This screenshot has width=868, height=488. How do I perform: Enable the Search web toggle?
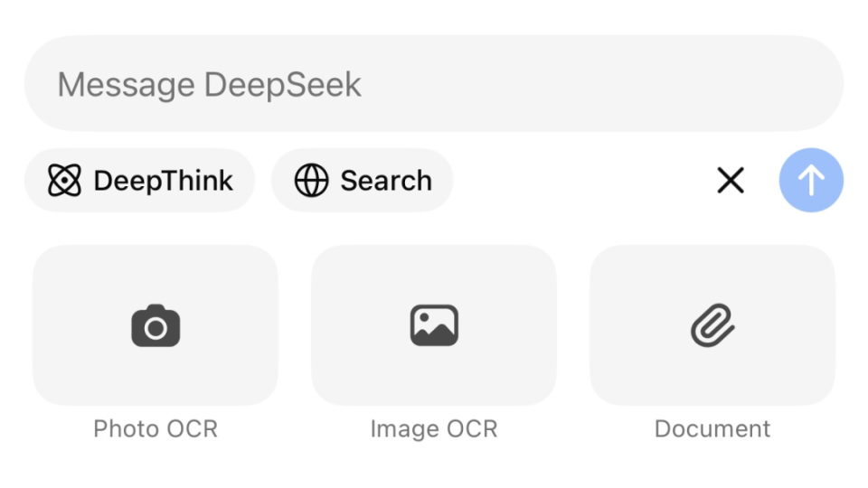coord(362,180)
